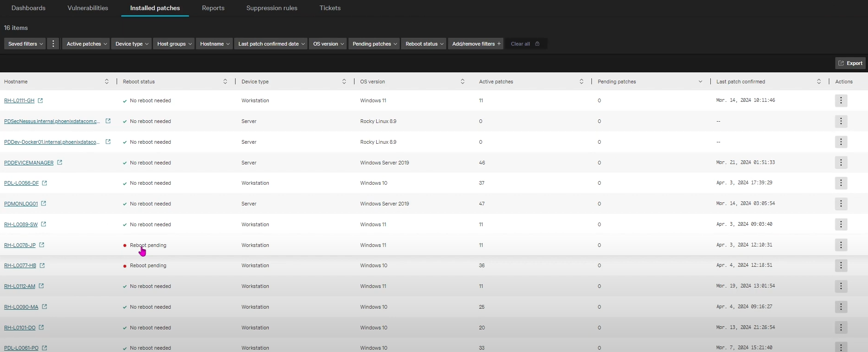
Task: Open the RH-L0101-DO hostname link
Action: 20,328
